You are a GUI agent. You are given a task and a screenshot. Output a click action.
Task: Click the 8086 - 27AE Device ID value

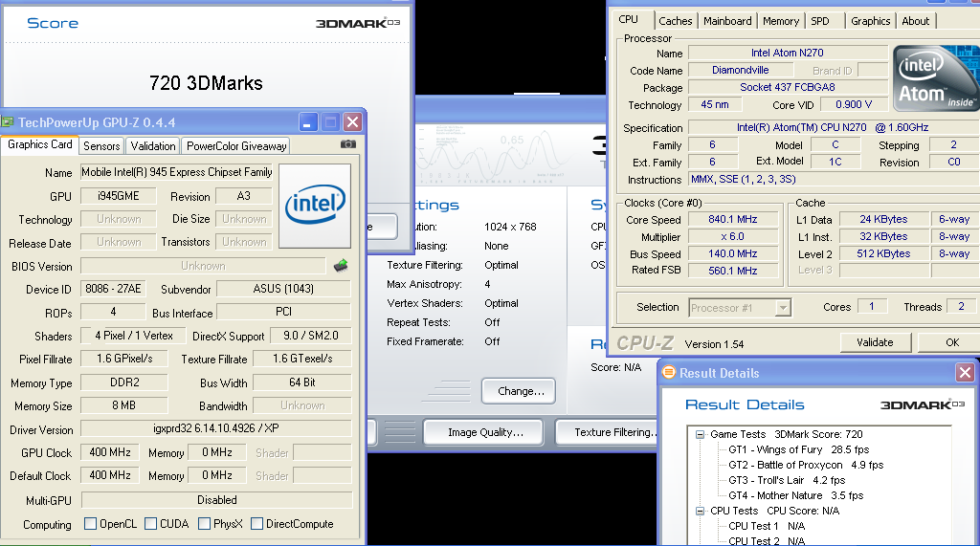click(x=114, y=289)
